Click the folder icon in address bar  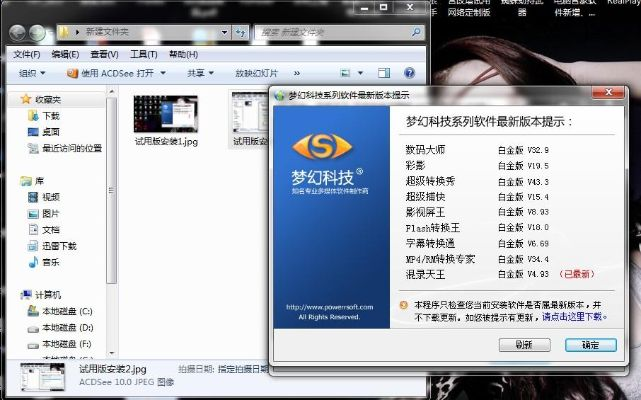(x=64, y=32)
